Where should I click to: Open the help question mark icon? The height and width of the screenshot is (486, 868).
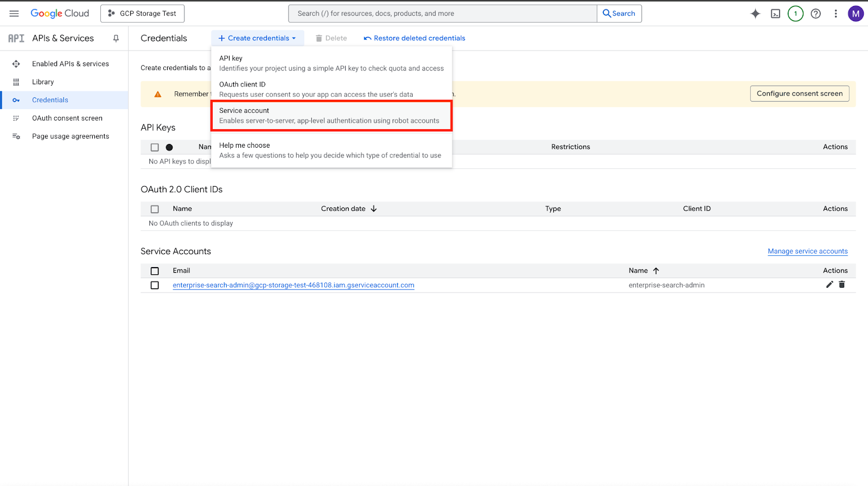pyautogui.click(x=815, y=14)
